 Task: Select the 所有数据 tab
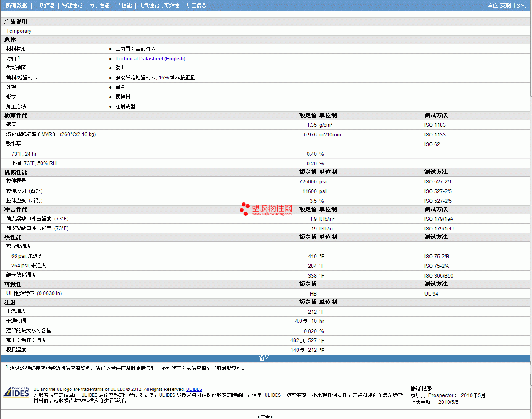point(16,5)
